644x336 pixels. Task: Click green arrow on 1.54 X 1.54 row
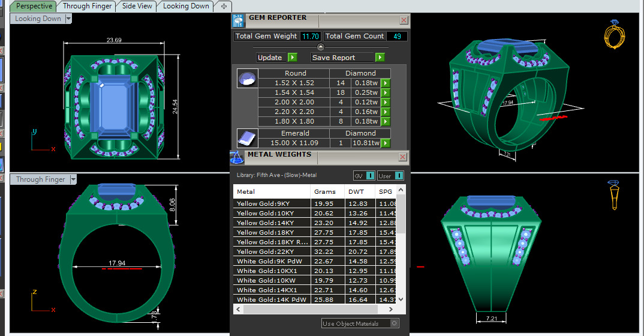[385, 92]
